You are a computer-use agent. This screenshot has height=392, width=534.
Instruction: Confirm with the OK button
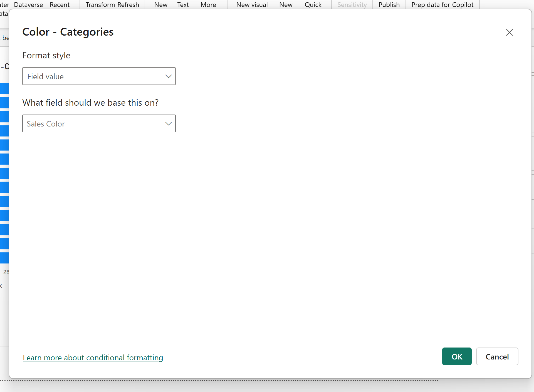(457, 356)
